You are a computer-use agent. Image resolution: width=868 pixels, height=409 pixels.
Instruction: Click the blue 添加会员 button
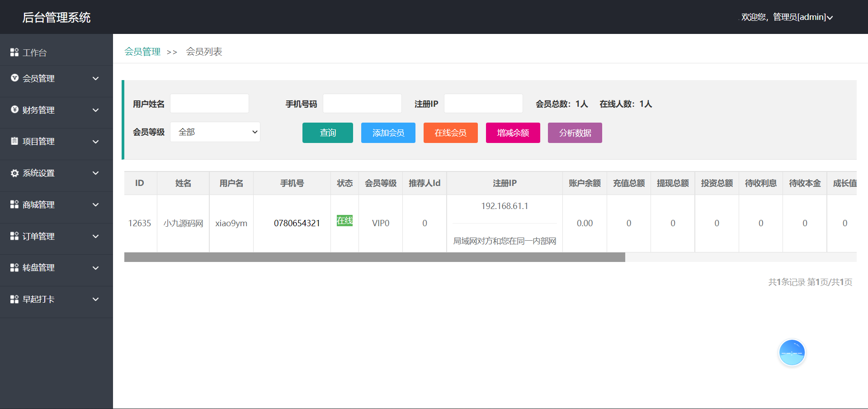(x=388, y=133)
